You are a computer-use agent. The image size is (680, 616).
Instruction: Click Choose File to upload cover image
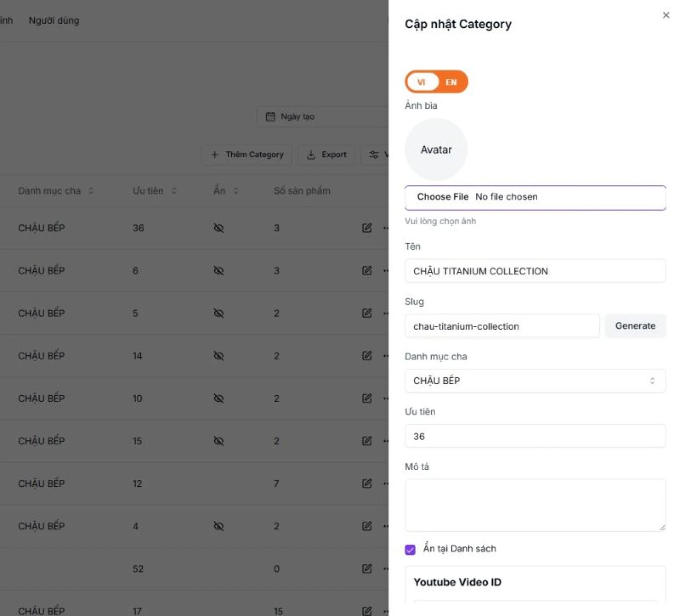click(x=442, y=197)
